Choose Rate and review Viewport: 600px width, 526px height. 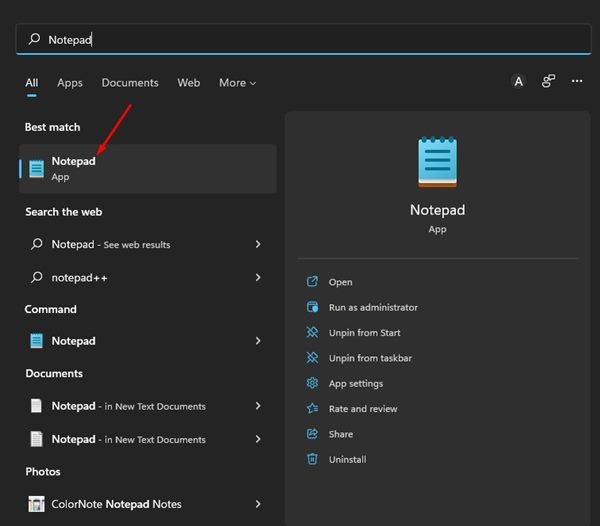click(363, 409)
